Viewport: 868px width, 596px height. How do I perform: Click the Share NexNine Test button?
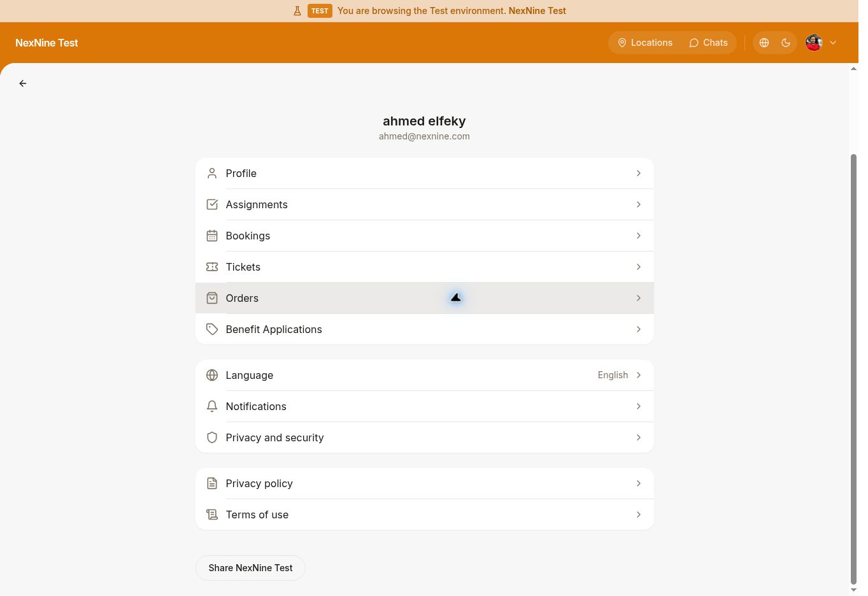coord(250,568)
